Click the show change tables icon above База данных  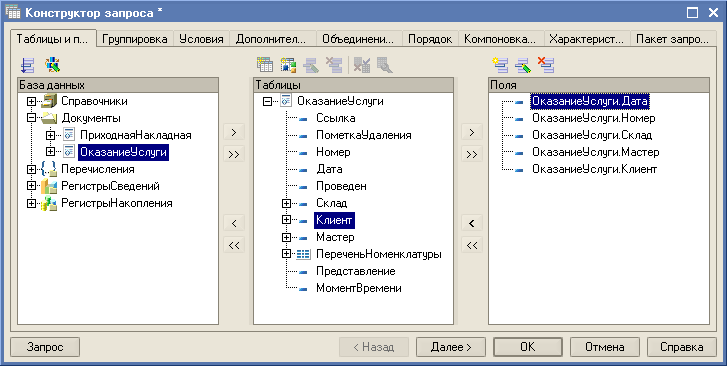pyautogui.click(x=28, y=65)
